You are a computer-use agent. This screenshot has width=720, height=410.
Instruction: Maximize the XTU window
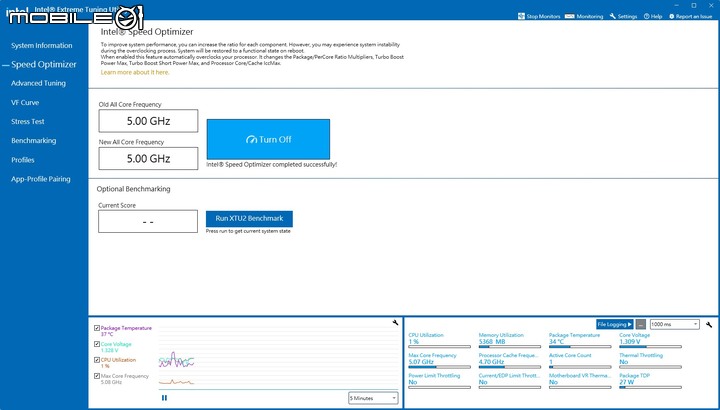(x=694, y=5)
